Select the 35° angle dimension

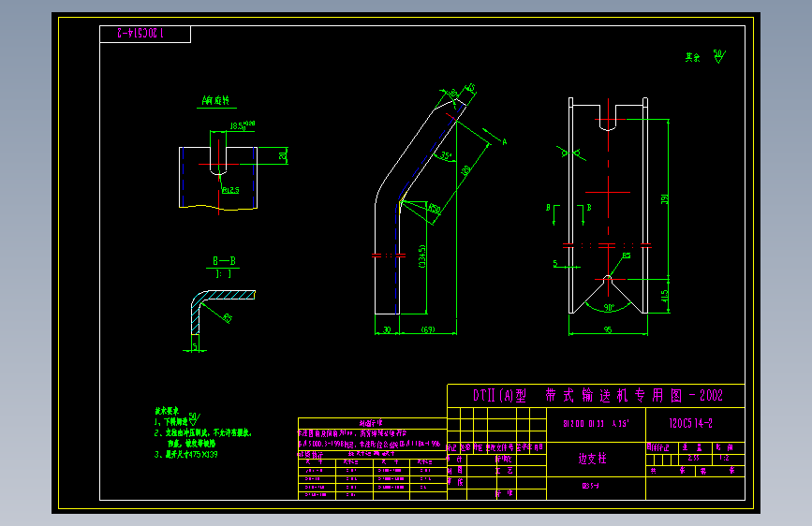446,155
